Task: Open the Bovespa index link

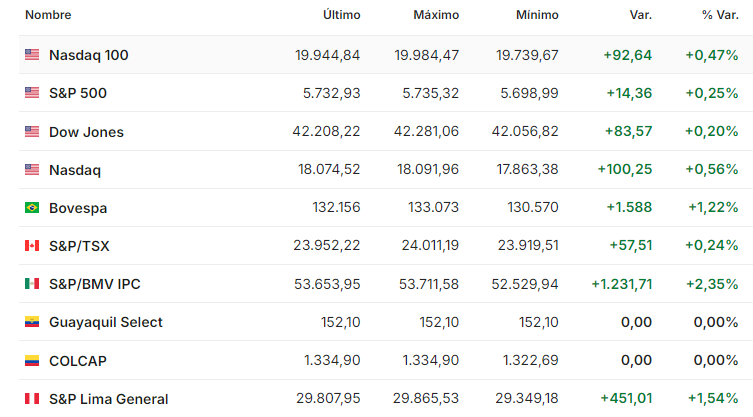Action: tap(78, 208)
